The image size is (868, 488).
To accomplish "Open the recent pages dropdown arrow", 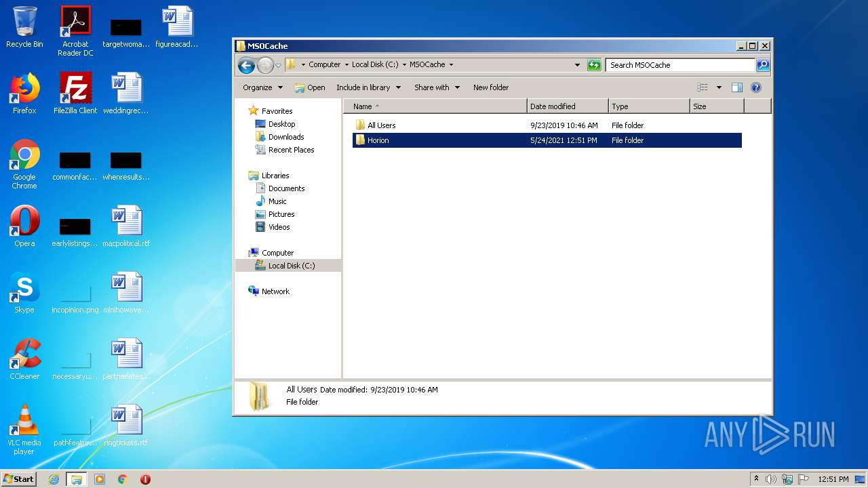I will [x=278, y=66].
